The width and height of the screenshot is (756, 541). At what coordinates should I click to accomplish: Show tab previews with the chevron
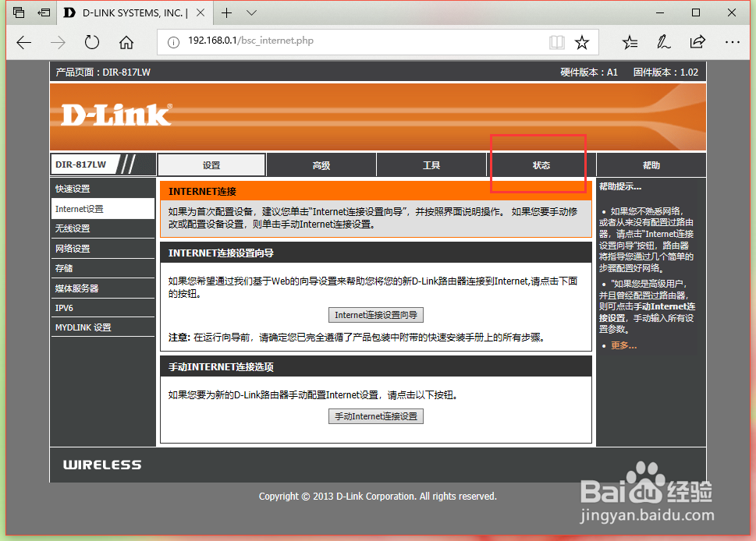pos(251,13)
